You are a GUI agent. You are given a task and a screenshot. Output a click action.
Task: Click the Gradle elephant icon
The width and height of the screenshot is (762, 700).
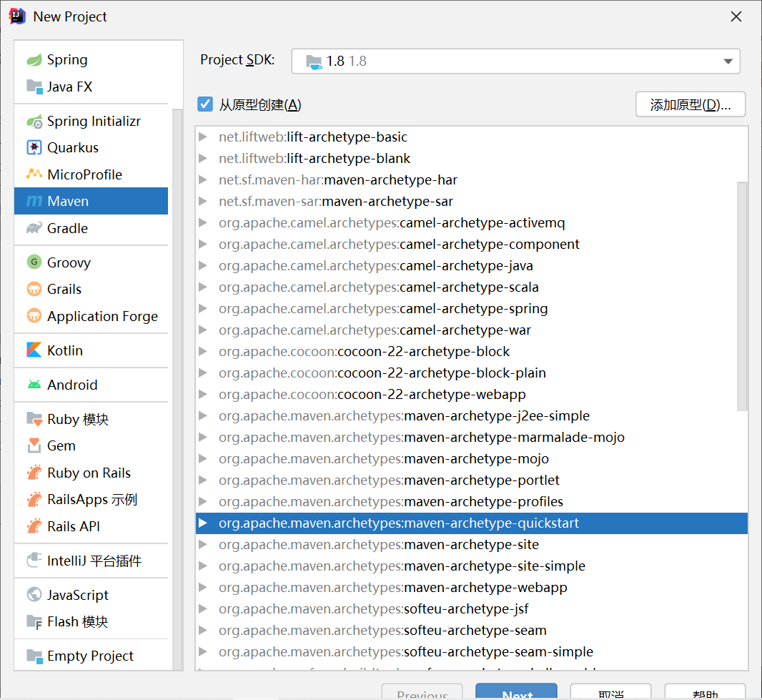coord(34,228)
